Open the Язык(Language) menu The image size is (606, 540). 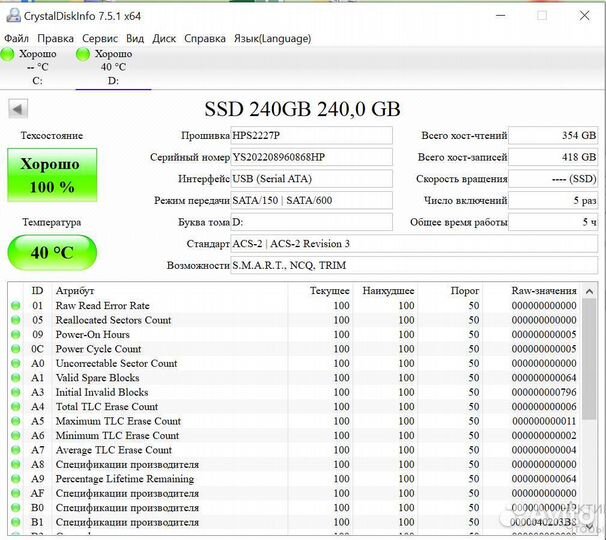(272, 38)
